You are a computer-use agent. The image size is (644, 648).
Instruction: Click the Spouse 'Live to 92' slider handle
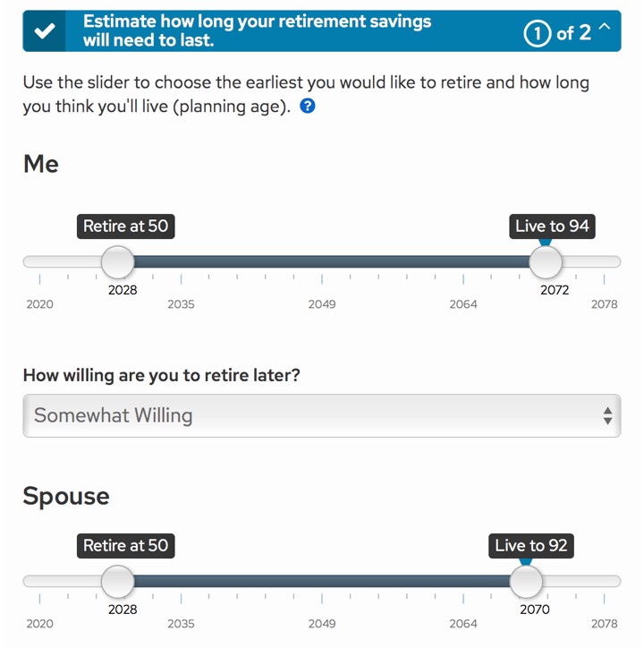526,582
